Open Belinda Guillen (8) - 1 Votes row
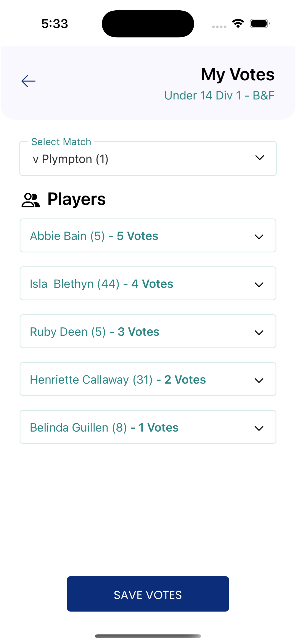 coord(148,427)
